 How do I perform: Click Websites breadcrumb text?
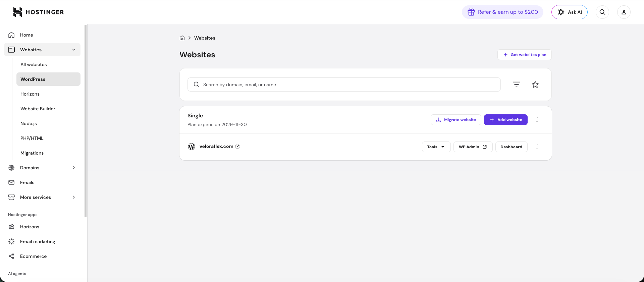click(205, 38)
